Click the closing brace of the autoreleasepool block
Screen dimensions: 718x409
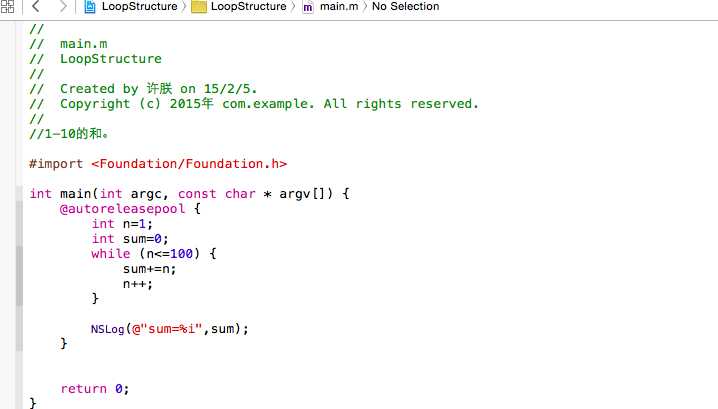64,344
